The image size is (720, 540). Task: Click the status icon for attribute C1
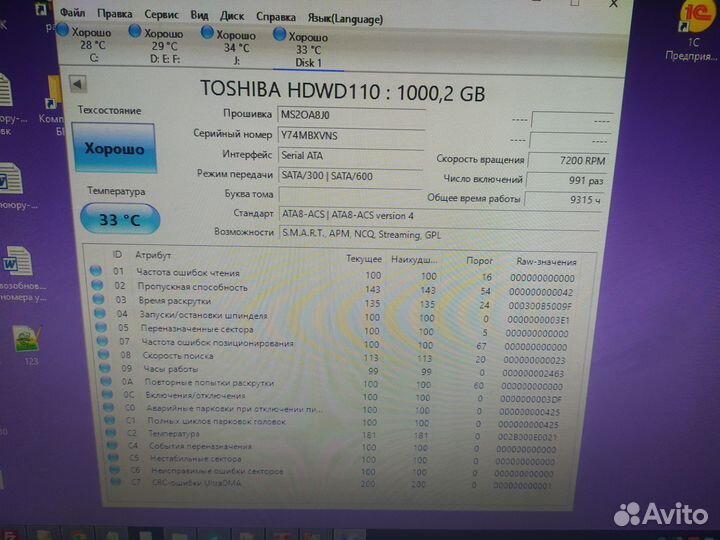pyautogui.click(x=110, y=420)
